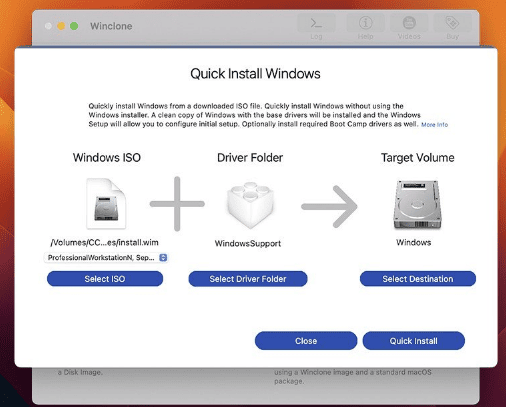Open the More Info link
This screenshot has height=407, width=506.
pos(434,125)
